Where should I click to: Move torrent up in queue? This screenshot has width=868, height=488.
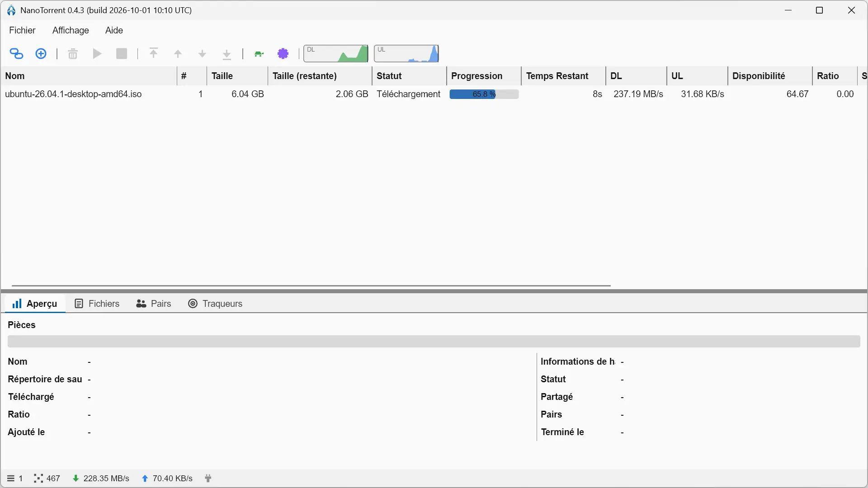[178, 54]
